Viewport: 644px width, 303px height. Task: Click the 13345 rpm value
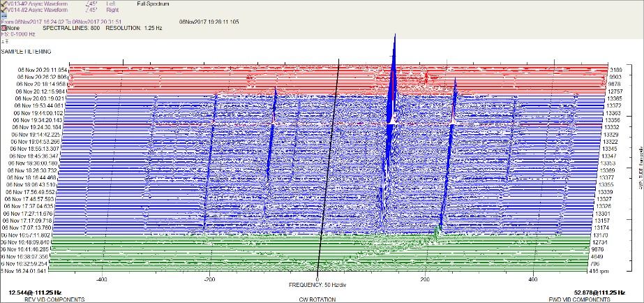click(x=608, y=149)
